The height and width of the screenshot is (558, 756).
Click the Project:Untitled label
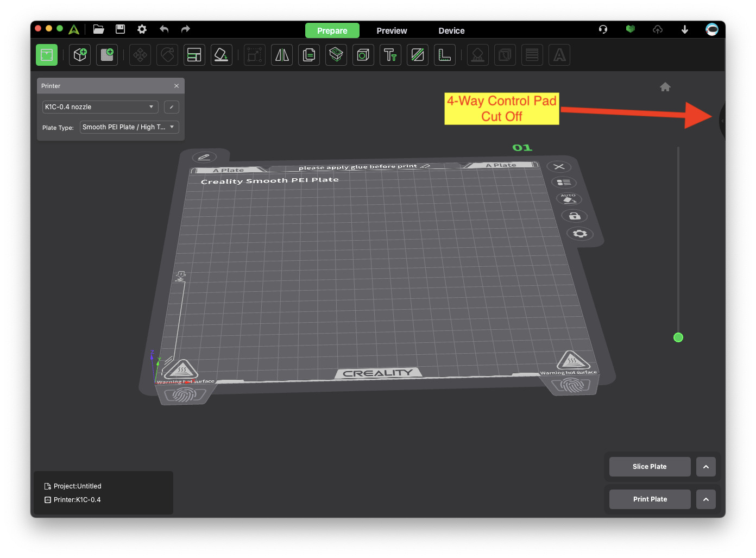pos(78,486)
